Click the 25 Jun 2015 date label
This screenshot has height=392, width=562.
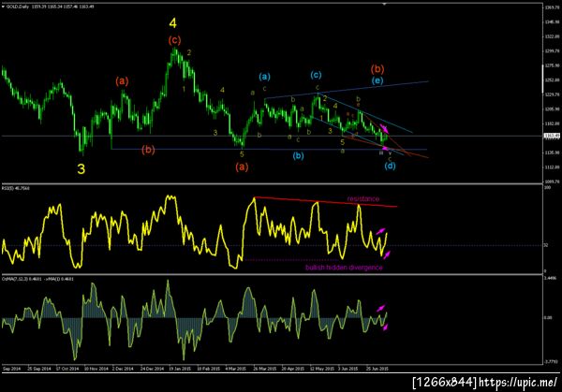[377, 369]
